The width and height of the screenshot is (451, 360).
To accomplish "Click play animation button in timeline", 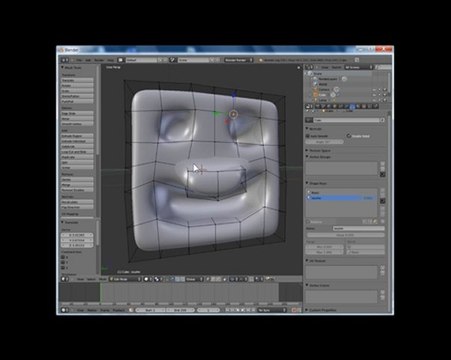I will (x=243, y=310).
